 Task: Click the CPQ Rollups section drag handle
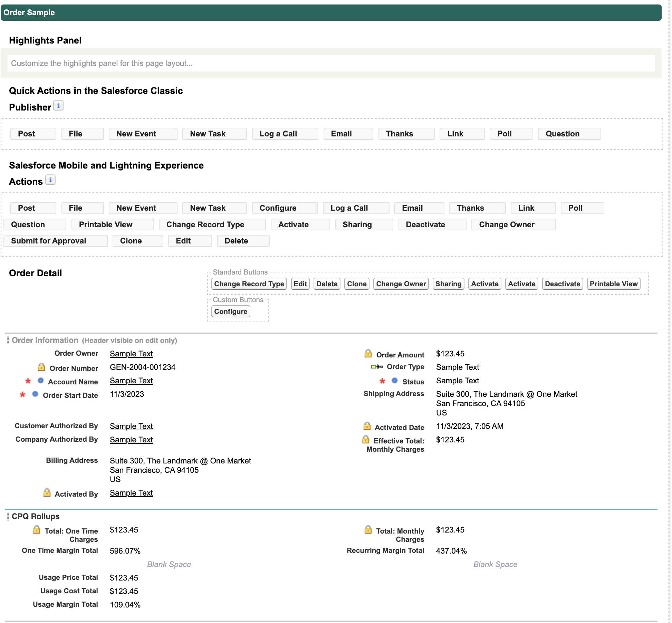8,517
